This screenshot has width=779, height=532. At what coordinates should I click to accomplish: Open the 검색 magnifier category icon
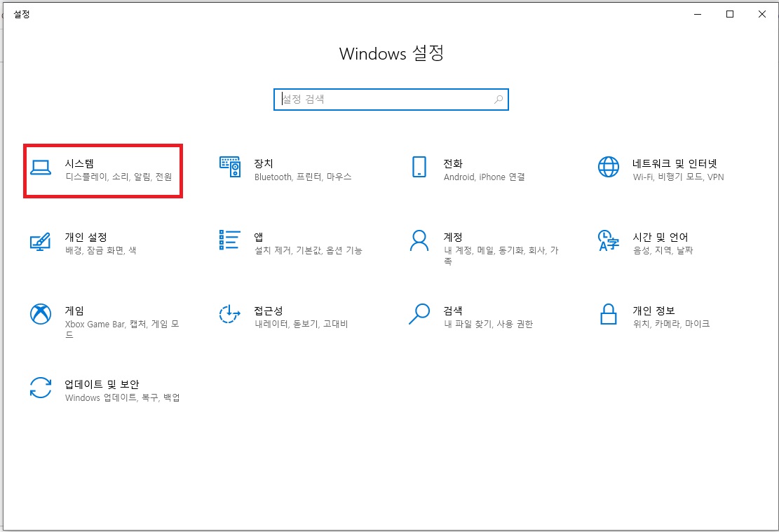coord(419,314)
